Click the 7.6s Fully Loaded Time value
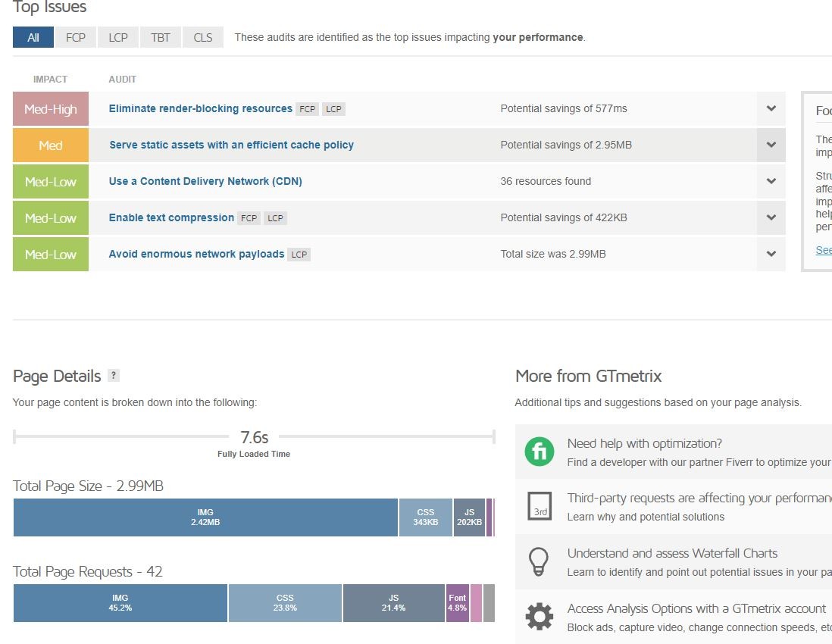The image size is (832, 644). 254,437
